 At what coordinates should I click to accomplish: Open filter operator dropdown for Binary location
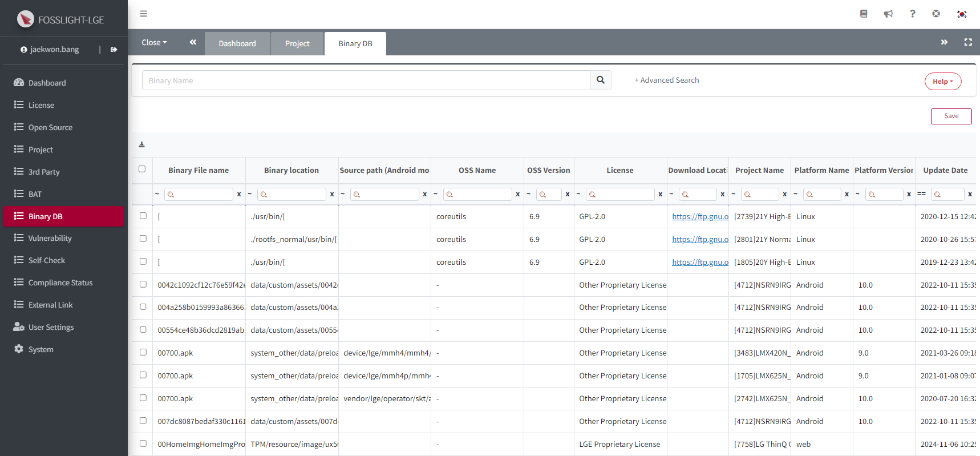tap(250, 194)
